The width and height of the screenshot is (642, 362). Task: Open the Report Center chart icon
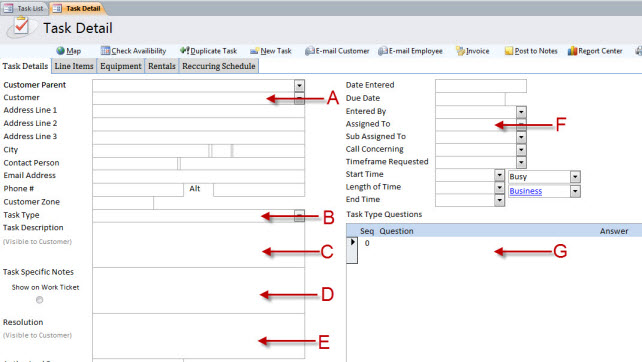572,51
